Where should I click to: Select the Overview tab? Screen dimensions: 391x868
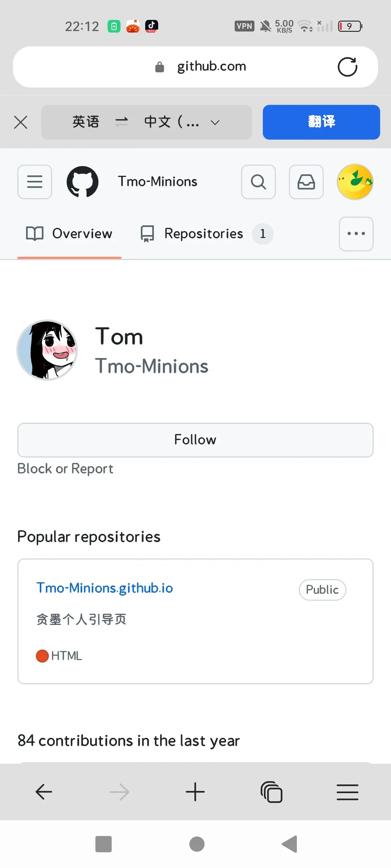[70, 234]
